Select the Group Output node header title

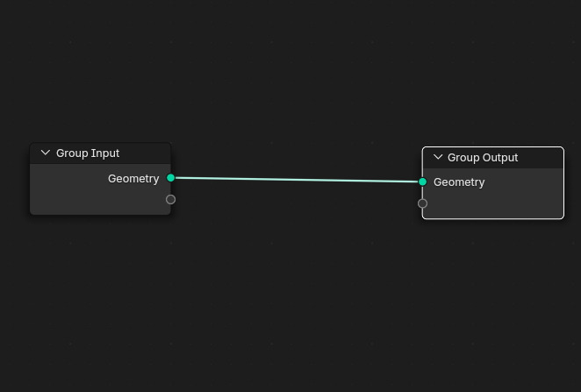tap(483, 158)
